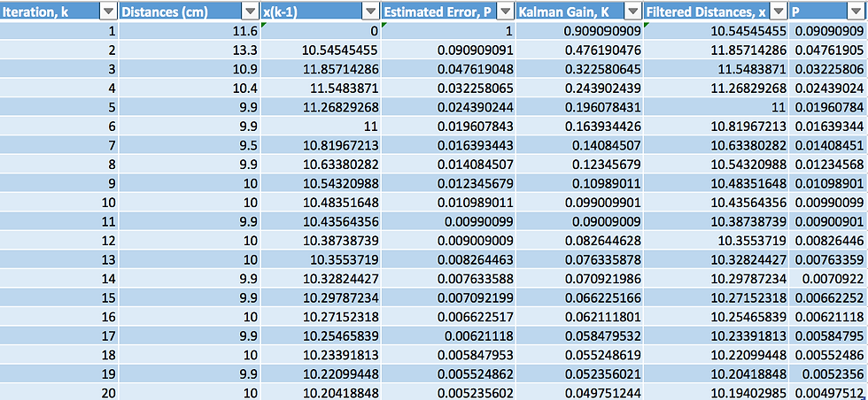Open the Filtered Distances, x filter dropdown
Image resolution: width=868 pixels, height=400 pixels.
(x=779, y=11)
